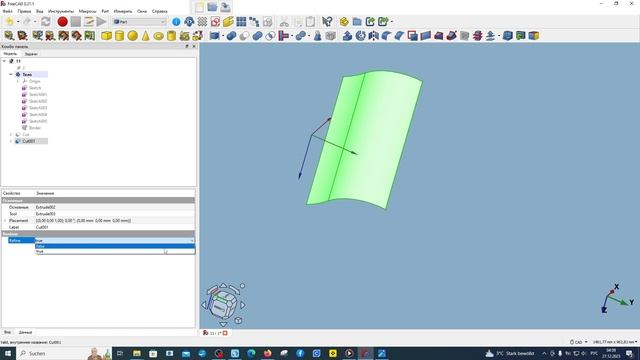Click the clipboard Paste icon
Screen dimensions: 640x360
coord(310,22)
